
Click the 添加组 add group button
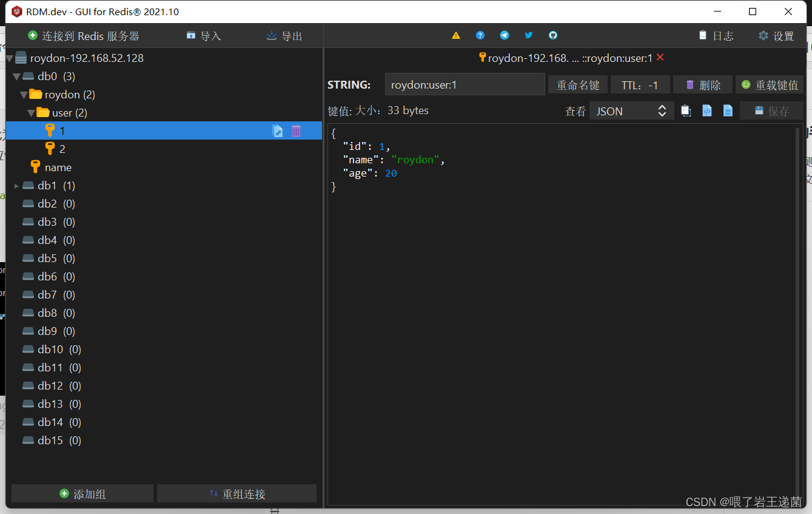point(82,494)
